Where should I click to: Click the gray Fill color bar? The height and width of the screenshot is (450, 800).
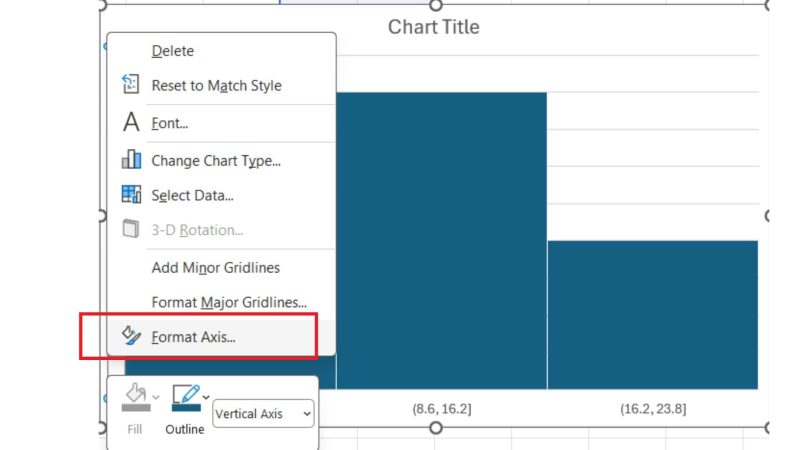pos(136,408)
